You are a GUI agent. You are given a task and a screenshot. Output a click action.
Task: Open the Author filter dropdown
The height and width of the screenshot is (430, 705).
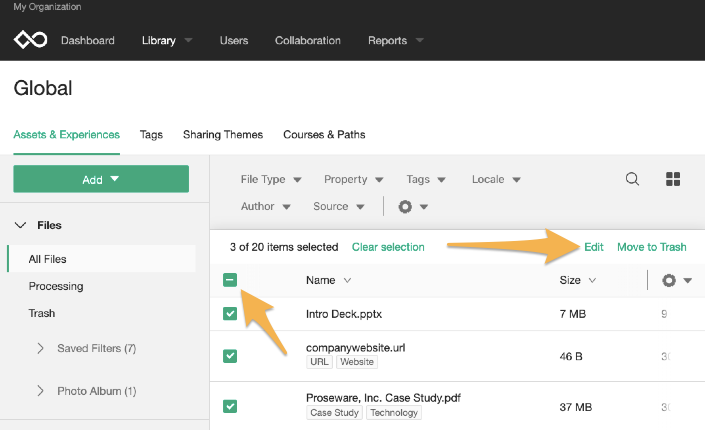point(266,206)
